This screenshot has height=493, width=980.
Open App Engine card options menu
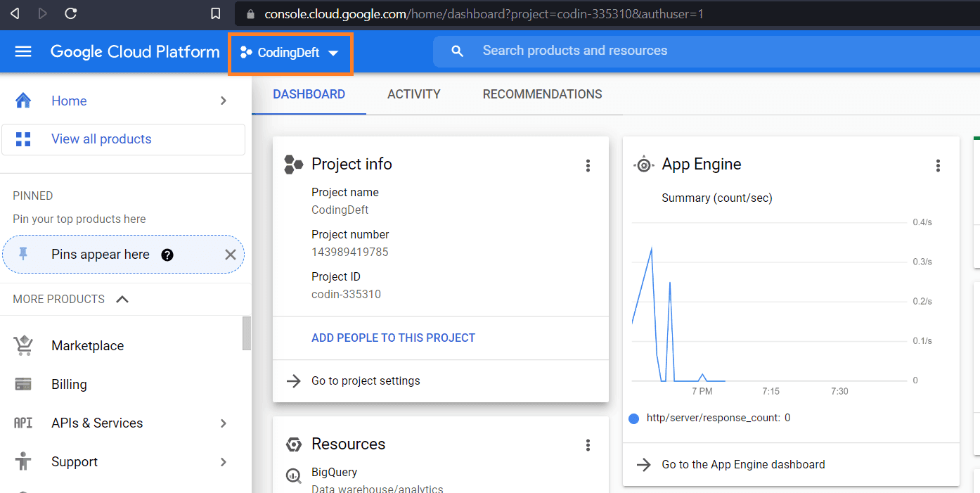pyautogui.click(x=938, y=165)
